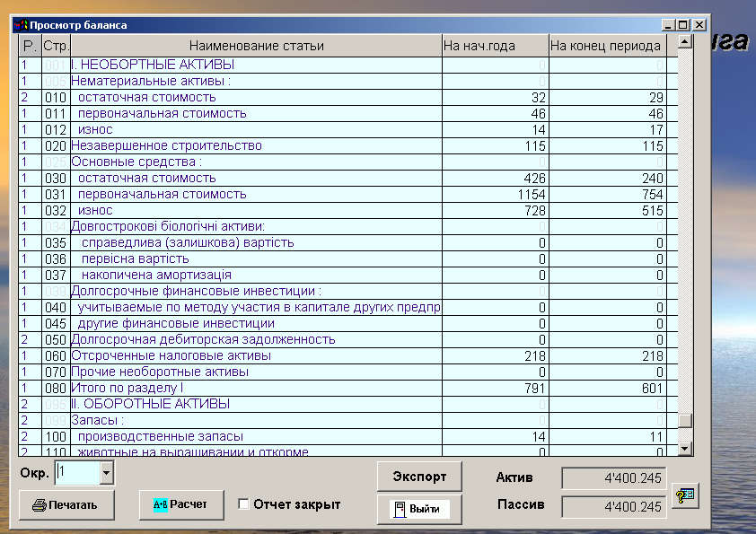Maximize the Просмотр баланса window

(682, 25)
